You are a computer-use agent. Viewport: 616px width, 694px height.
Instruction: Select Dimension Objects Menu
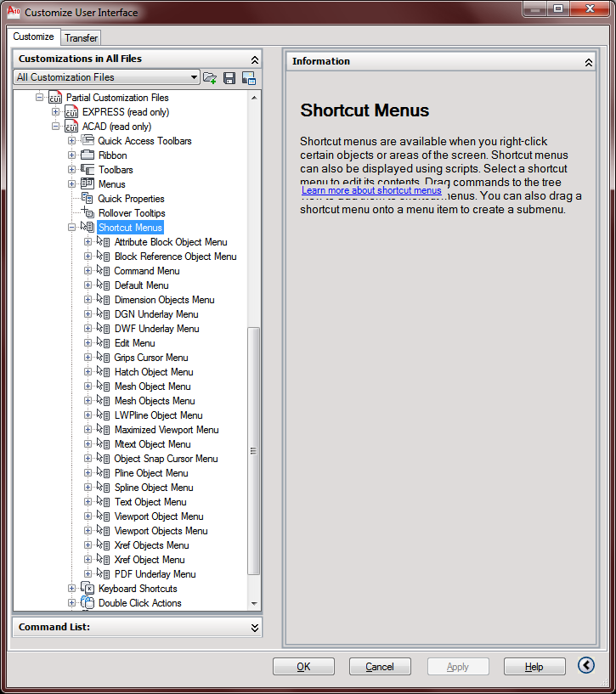coord(164,300)
